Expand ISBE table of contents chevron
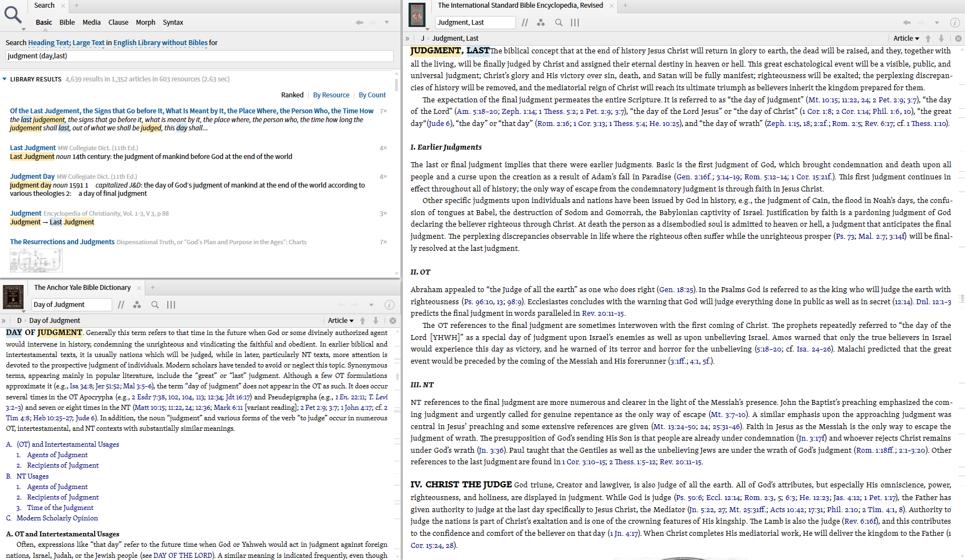Image resolution: width=965 pixels, height=560 pixels. coord(407,39)
